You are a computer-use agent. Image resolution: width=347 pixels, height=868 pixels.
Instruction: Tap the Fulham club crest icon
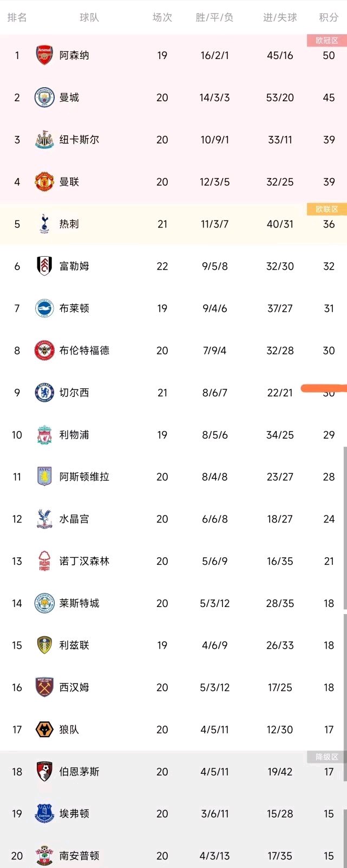pos(44,266)
